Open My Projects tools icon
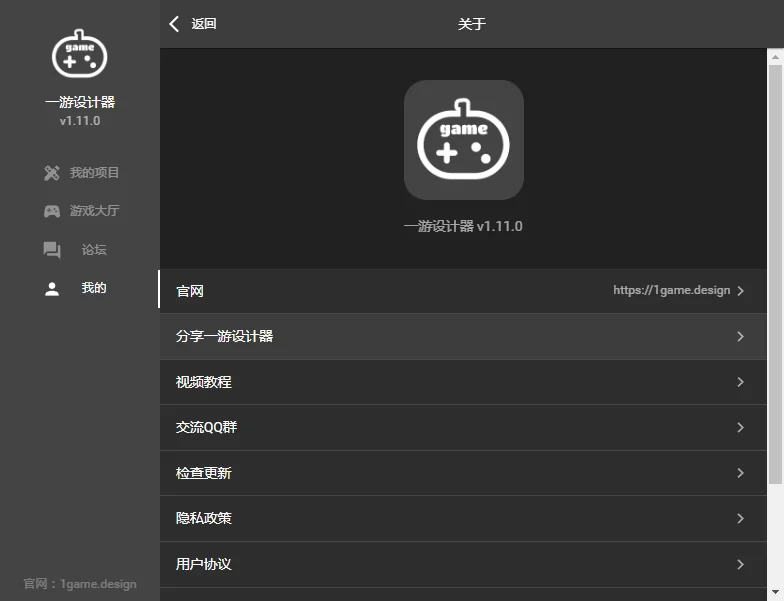The width and height of the screenshot is (784, 601). click(x=52, y=173)
